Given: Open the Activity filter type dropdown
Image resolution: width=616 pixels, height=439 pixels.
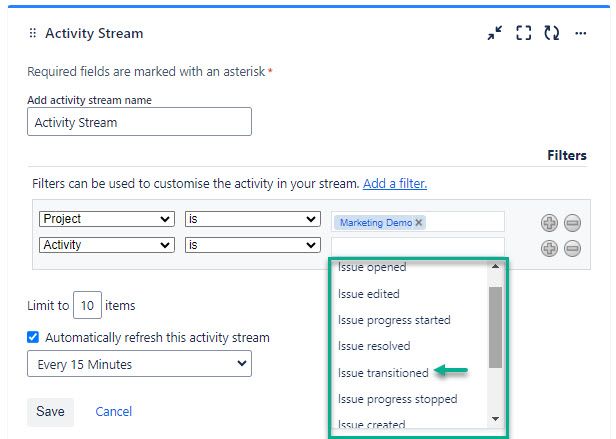Looking at the screenshot, I should click(x=107, y=245).
